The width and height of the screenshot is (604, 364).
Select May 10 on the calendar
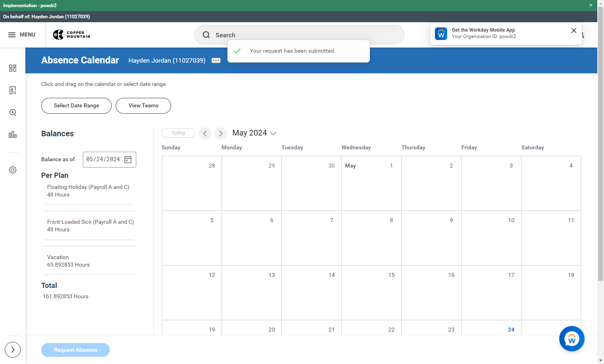pyautogui.click(x=491, y=238)
